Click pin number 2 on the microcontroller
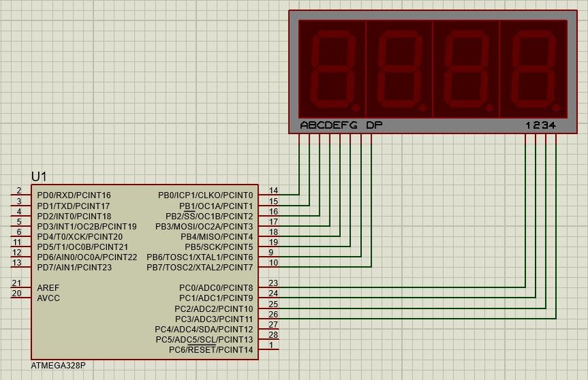Image resolution: width=588 pixels, height=380 pixels. point(19,191)
